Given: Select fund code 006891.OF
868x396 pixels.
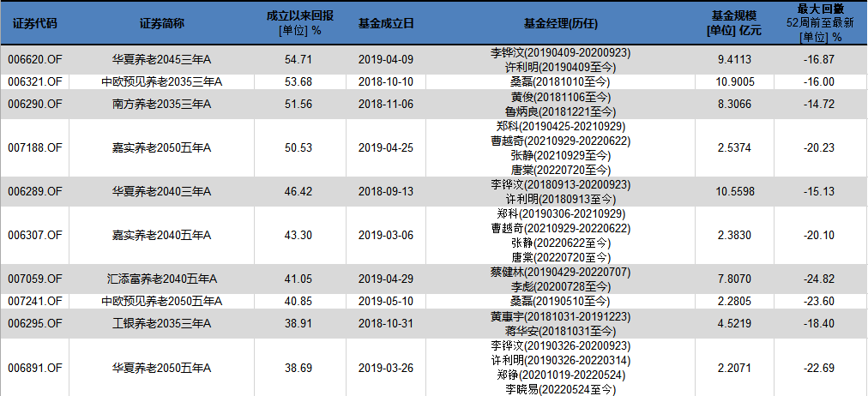Looking at the screenshot, I should 35,367.
